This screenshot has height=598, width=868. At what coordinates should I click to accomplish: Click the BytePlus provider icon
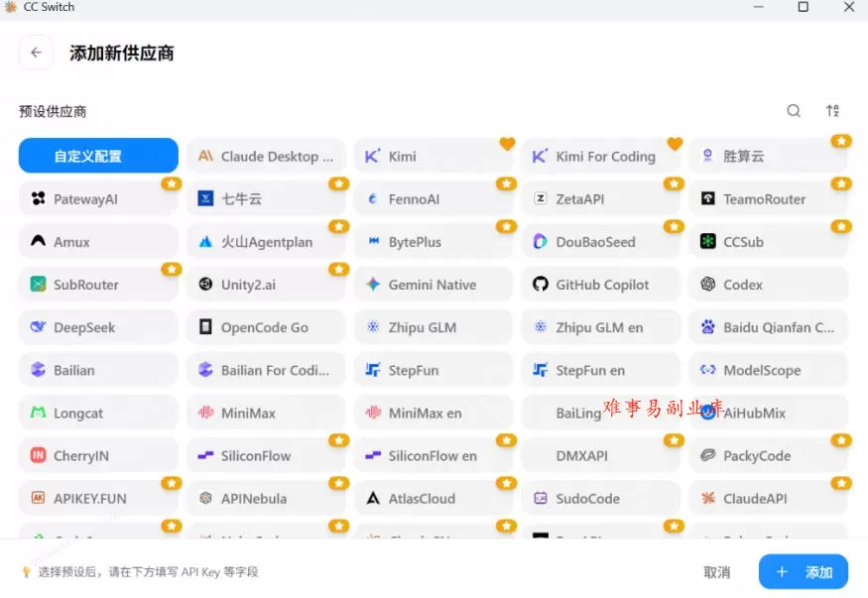click(374, 241)
